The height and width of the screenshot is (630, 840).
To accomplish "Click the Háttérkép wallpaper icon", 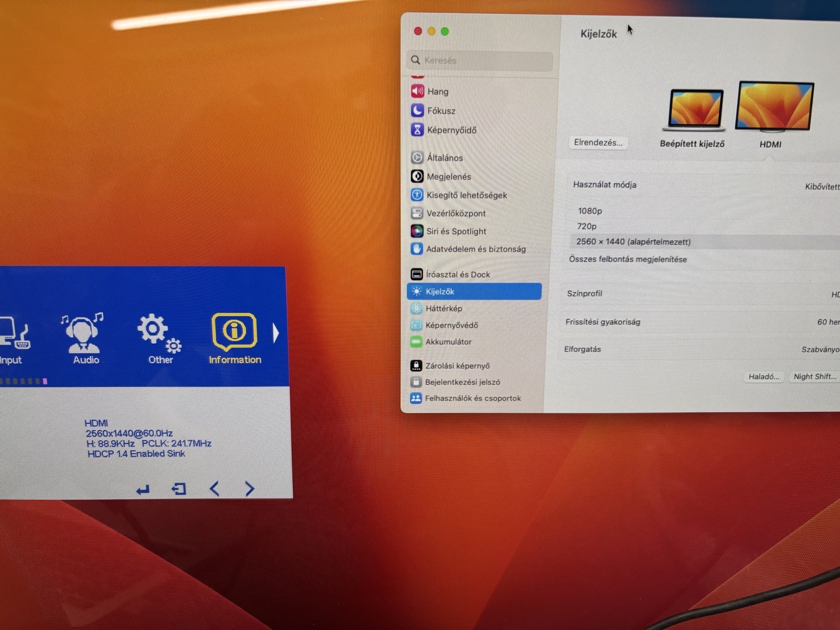I will [x=416, y=308].
